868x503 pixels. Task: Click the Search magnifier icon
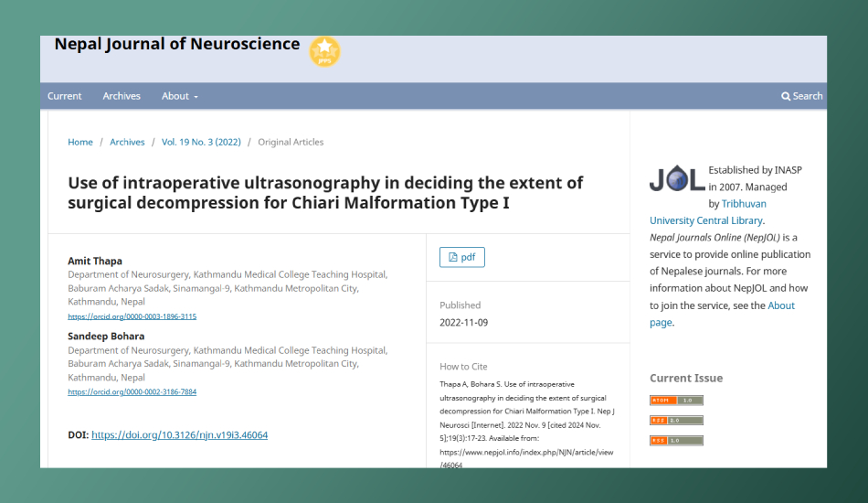(x=786, y=96)
